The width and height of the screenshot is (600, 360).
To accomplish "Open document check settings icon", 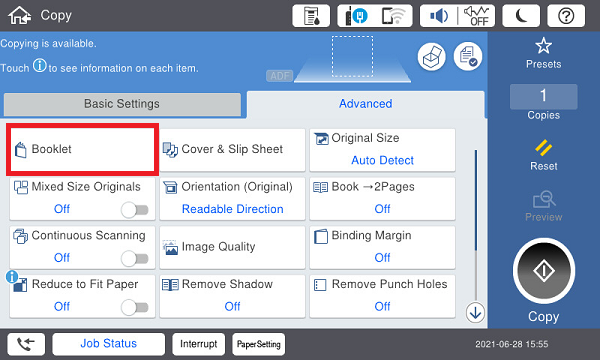I will (468, 57).
